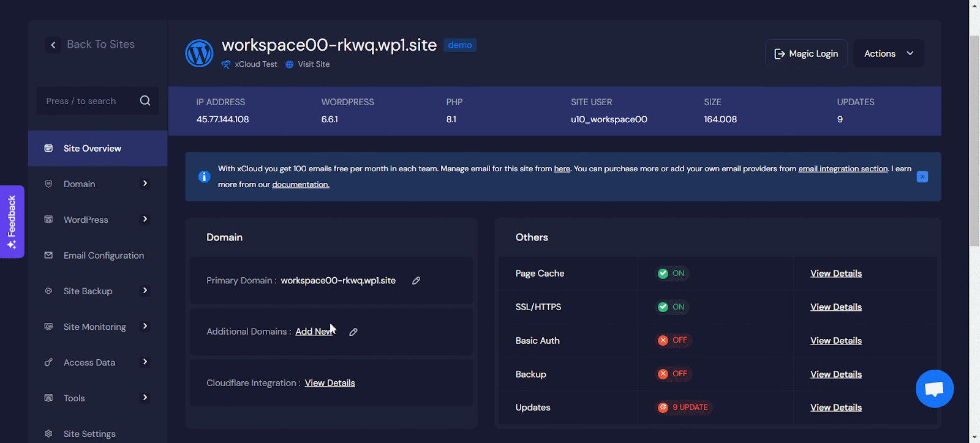
Task: Open the documentation link
Action: (301, 185)
